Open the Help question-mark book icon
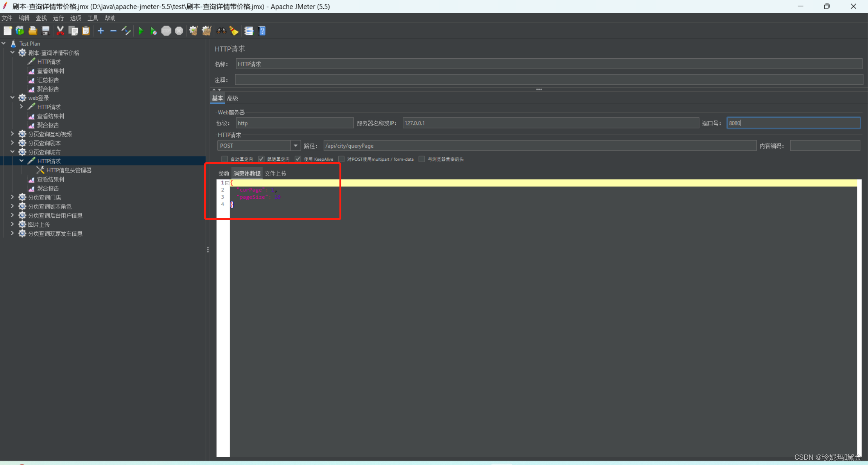The height and width of the screenshot is (465, 868). tap(262, 31)
